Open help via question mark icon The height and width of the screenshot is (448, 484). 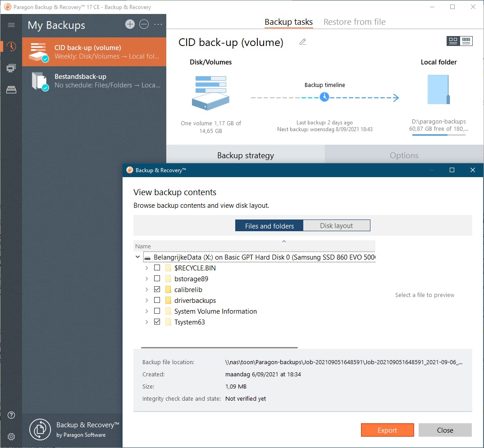point(11,415)
